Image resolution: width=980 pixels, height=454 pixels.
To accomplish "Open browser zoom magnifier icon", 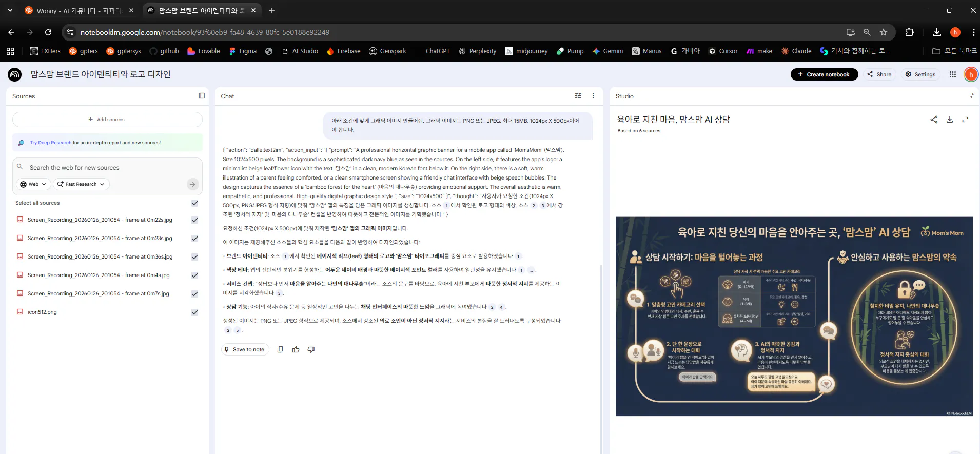I will click(x=867, y=32).
